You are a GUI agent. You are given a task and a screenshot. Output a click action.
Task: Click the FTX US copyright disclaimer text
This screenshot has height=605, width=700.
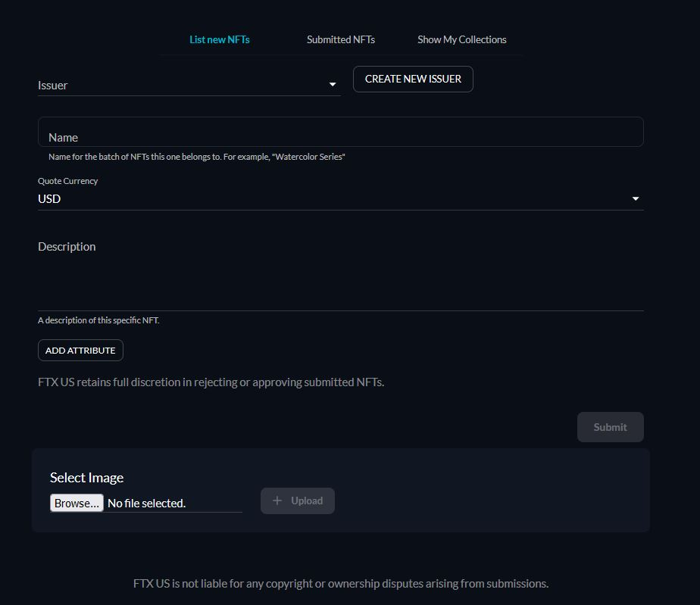click(x=341, y=584)
